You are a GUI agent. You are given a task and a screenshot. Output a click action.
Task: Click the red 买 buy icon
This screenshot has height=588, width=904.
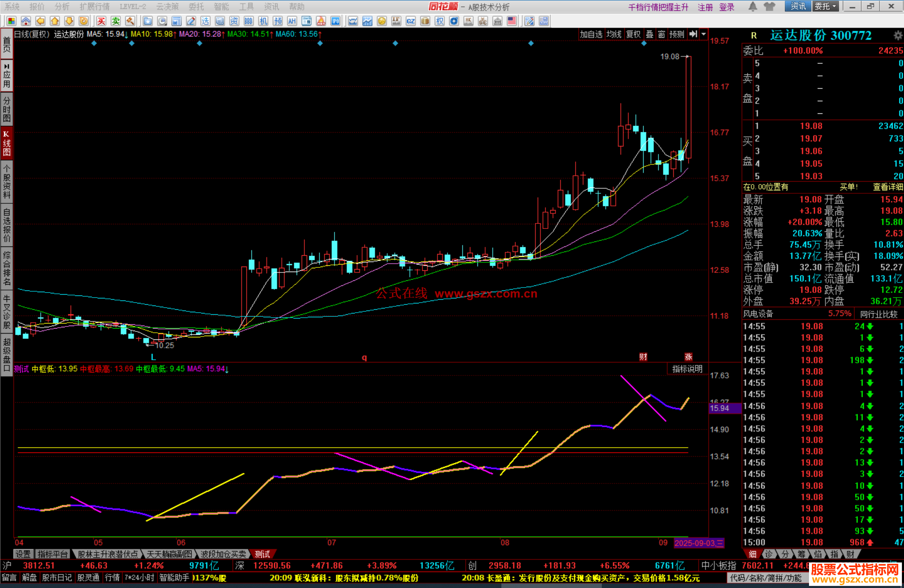[x=101, y=21]
